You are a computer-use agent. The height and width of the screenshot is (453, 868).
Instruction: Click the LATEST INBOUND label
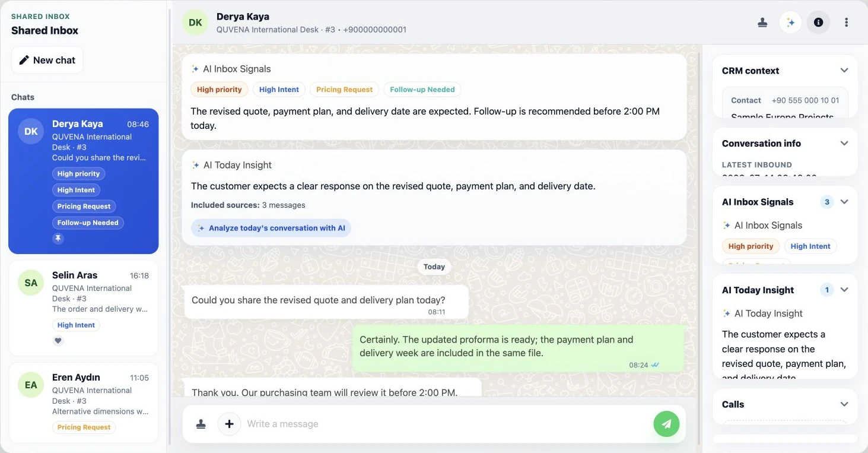[x=756, y=165]
